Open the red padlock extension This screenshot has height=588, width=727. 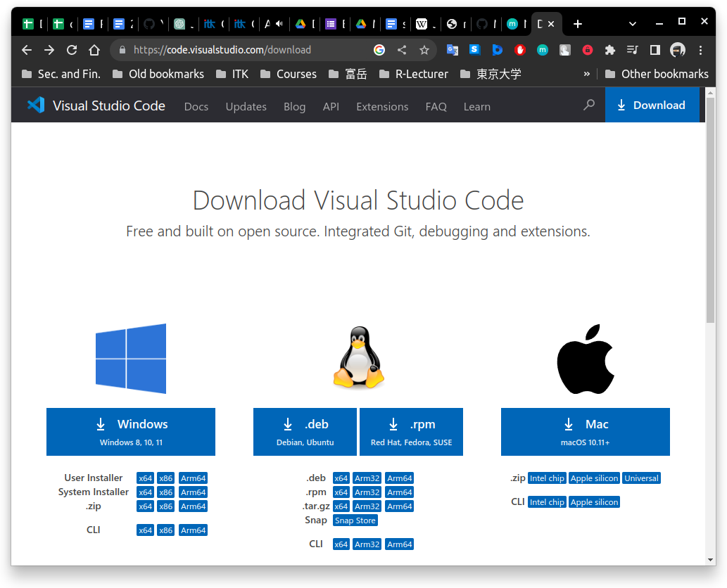point(588,50)
